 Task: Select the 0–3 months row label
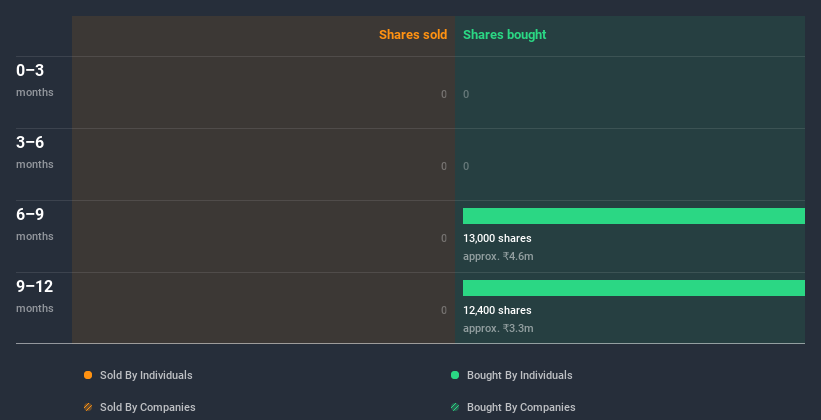pos(35,80)
